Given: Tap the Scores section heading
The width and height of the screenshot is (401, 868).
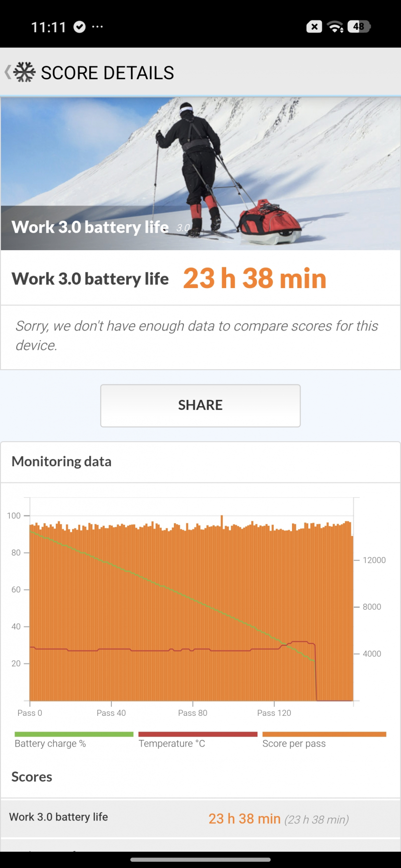Looking at the screenshot, I should click(x=32, y=777).
